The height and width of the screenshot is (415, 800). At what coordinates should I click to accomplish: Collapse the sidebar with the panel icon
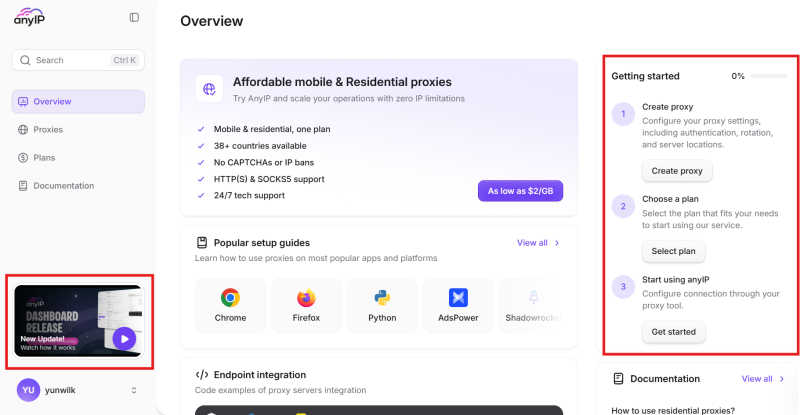pyautogui.click(x=134, y=17)
